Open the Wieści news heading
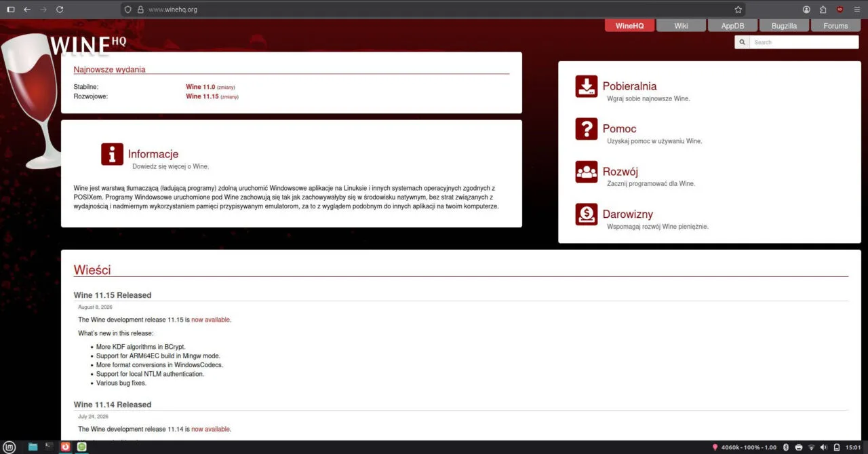Image resolution: width=868 pixels, height=454 pixels. [92, 270]
